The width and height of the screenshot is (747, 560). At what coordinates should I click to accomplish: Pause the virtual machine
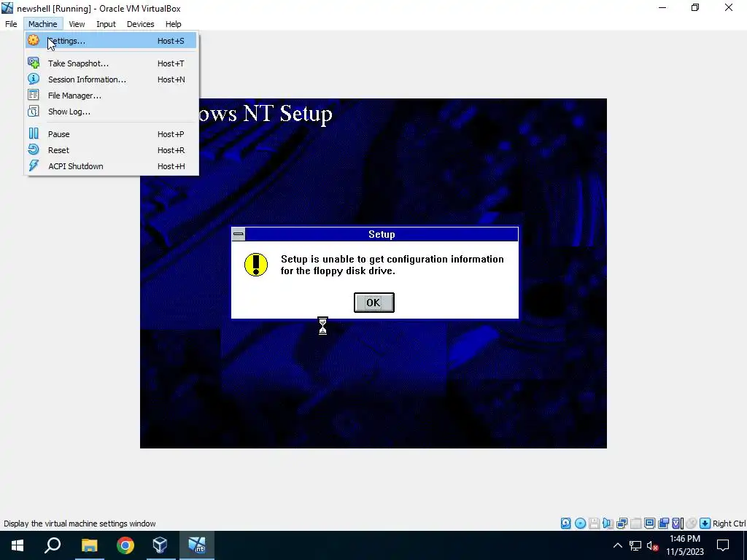pyautogui.click(x=111, y=134)
